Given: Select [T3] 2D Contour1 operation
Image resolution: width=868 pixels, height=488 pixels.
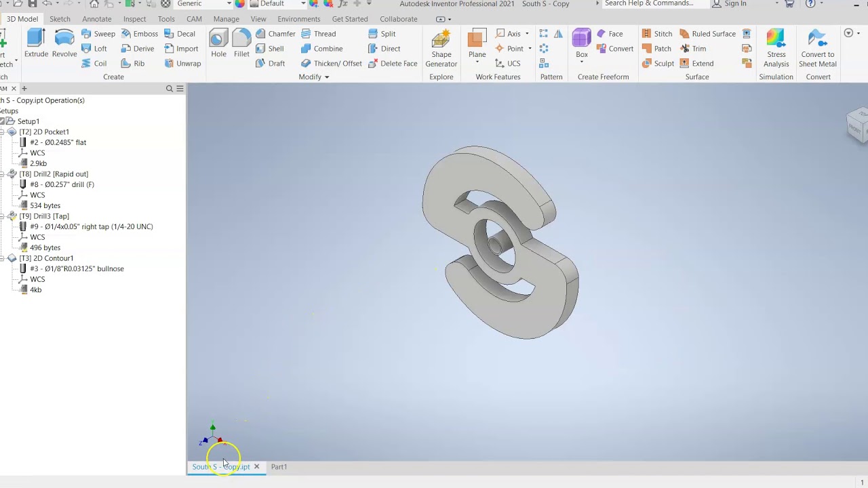Looking at the screenshot, I should [x=46, y=258].
